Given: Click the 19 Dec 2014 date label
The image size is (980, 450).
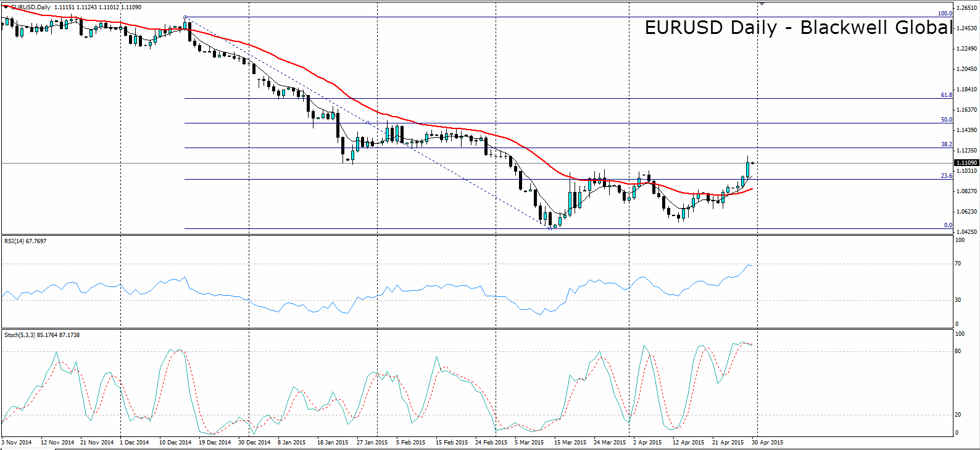Looking at the screenshot, I should 214,443.
